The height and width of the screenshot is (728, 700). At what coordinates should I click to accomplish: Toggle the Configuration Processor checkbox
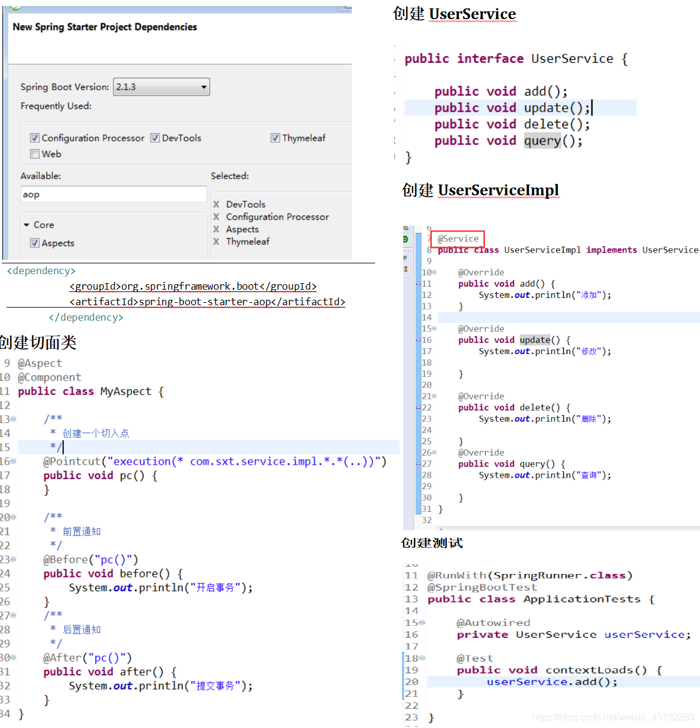tap(35, 138)
